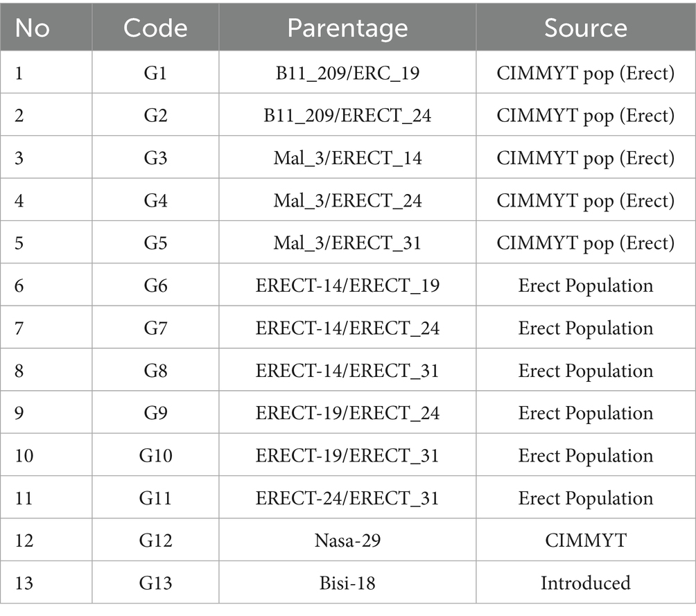Viewport: 696px width, 616px height.
Task: Click the Nasa-29 parentage cell
Action: click(347, 540)
